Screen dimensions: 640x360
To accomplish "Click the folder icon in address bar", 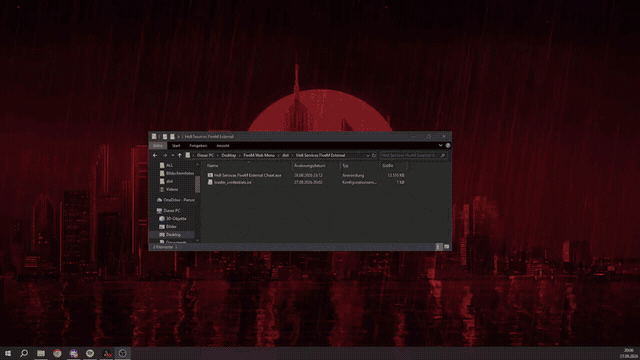I will point(188,155).
